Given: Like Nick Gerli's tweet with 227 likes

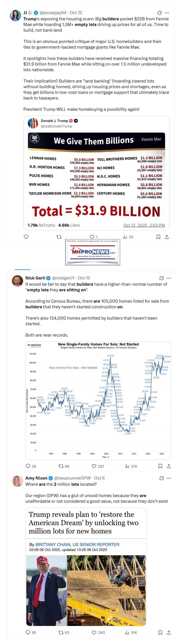Looking at the screenshot, I should (x=94, y=466).
